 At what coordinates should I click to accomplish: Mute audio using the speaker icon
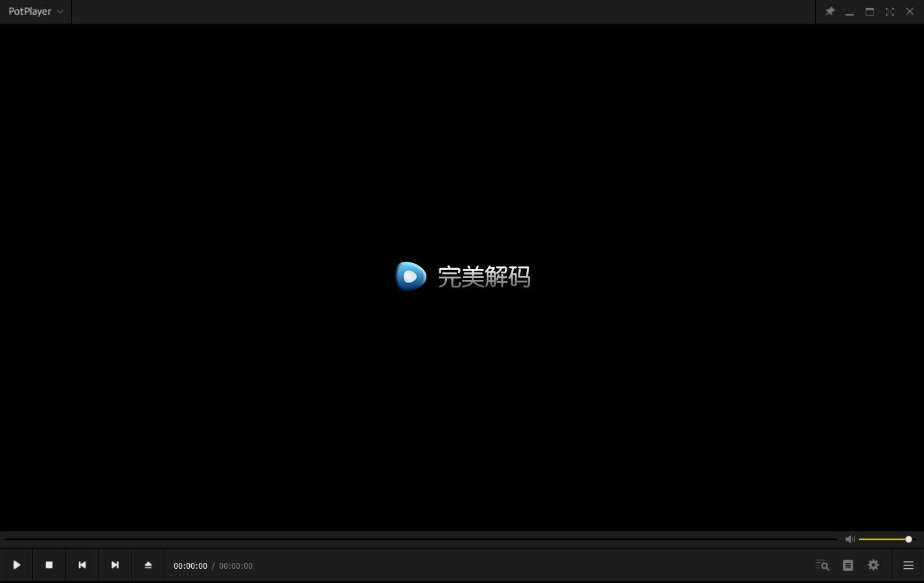[x=849, y=539]
